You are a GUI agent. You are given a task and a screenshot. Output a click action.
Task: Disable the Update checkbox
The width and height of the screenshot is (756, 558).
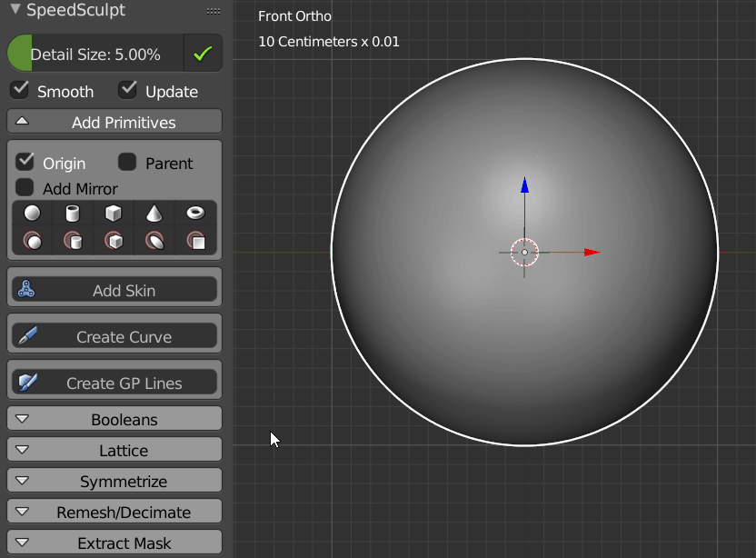click(x=127, y=90)
